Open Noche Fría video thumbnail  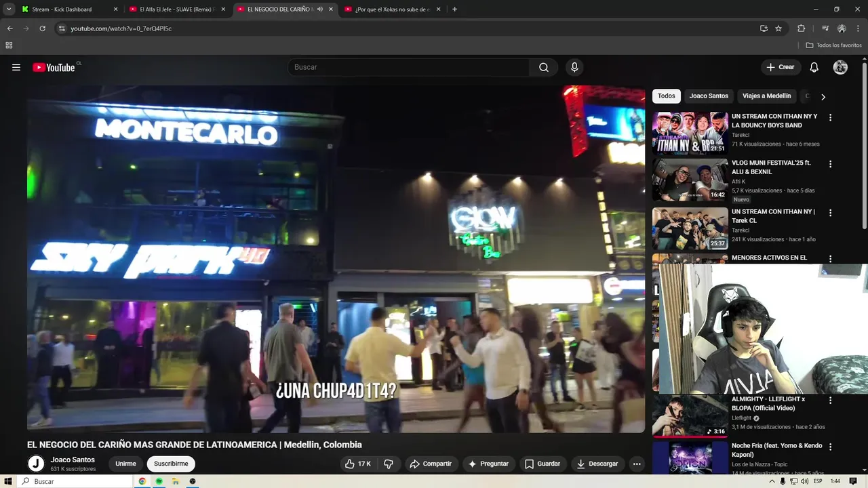(690, 458)
